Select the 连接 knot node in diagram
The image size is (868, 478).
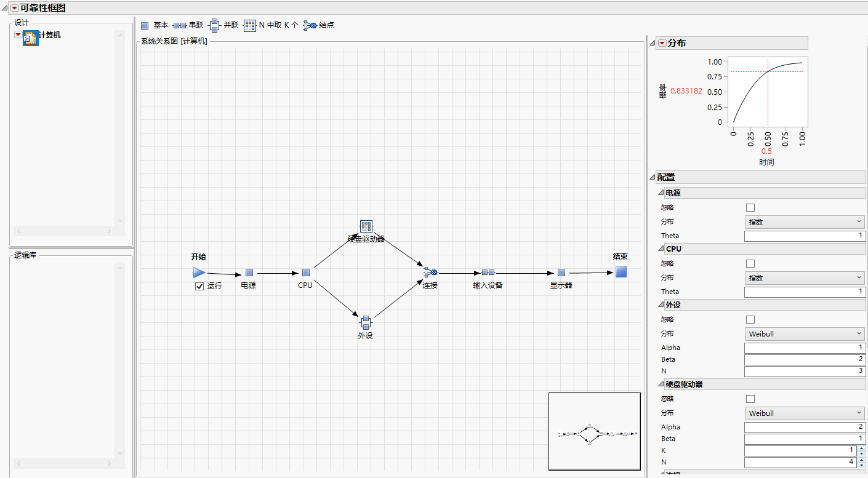431,271
